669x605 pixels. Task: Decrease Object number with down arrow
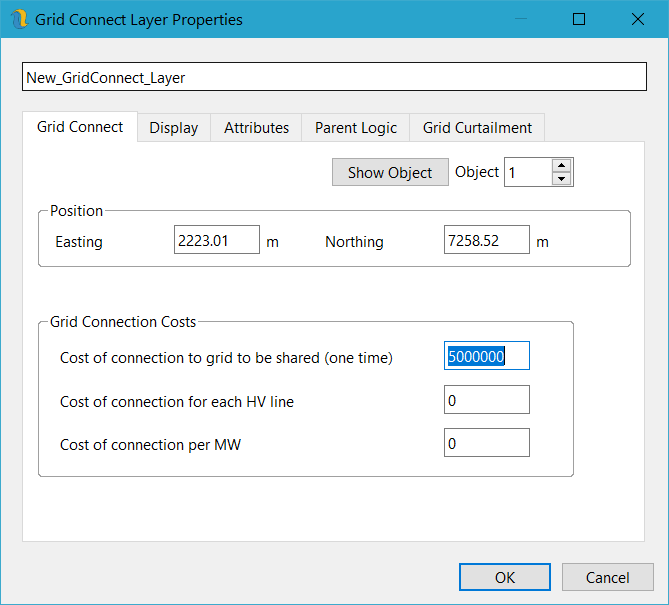click(x=561, y=179)
